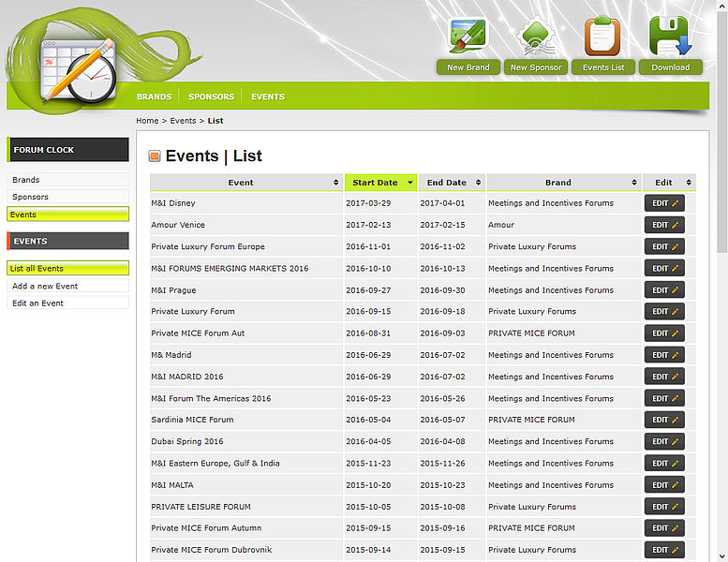728x562 pixels.
Task: Go to Home in the breadcrumb
Action: coord(147,121)
